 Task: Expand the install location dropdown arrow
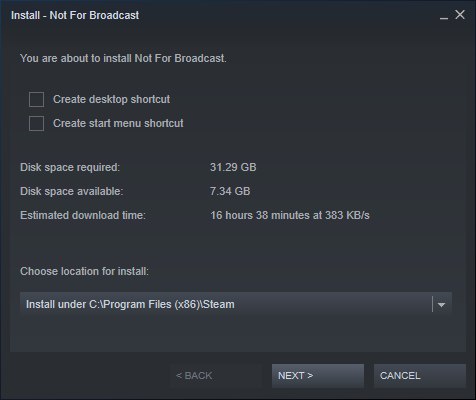[441, 305]
